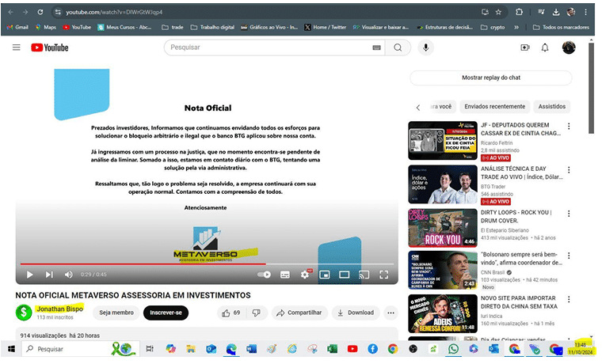Reload the page
Image resolution: width=602 pixels, height=364 pixels.
click(x=40, y=13)
